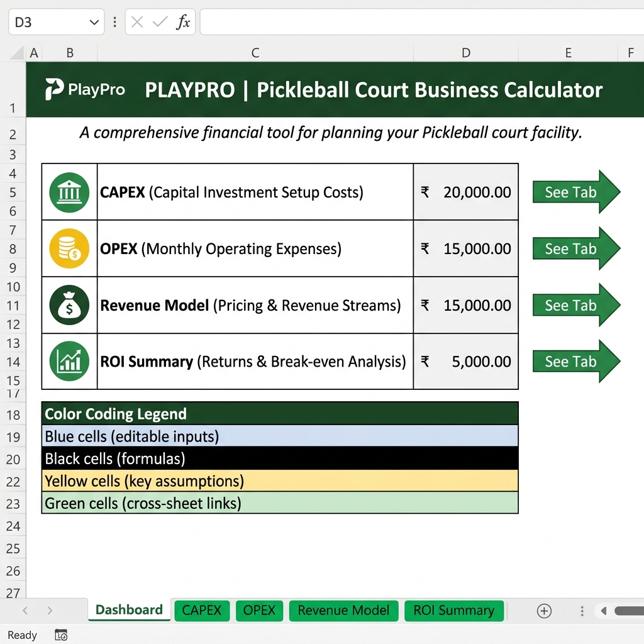The width and height of the screenshot is (644, 644).
Task: Click 'OPEX (Monthly Operating Expenses)' cell
Action: tap(255, 248)
